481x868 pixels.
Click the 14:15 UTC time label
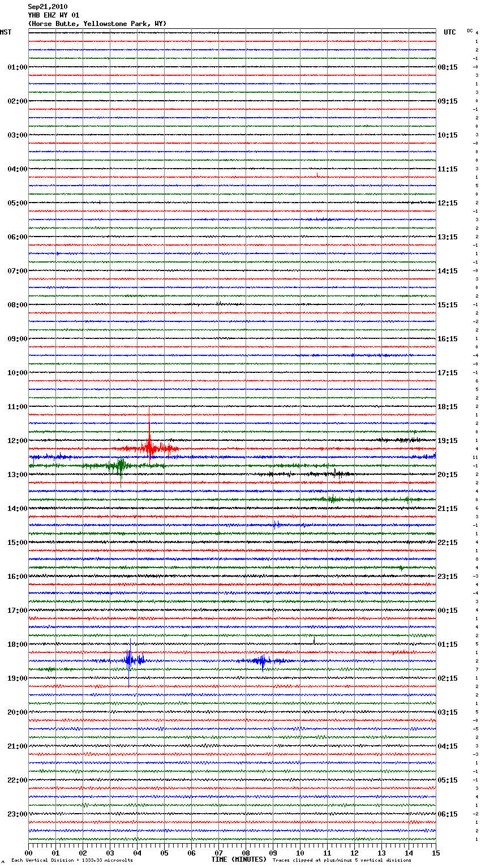(x=448, y=271)
